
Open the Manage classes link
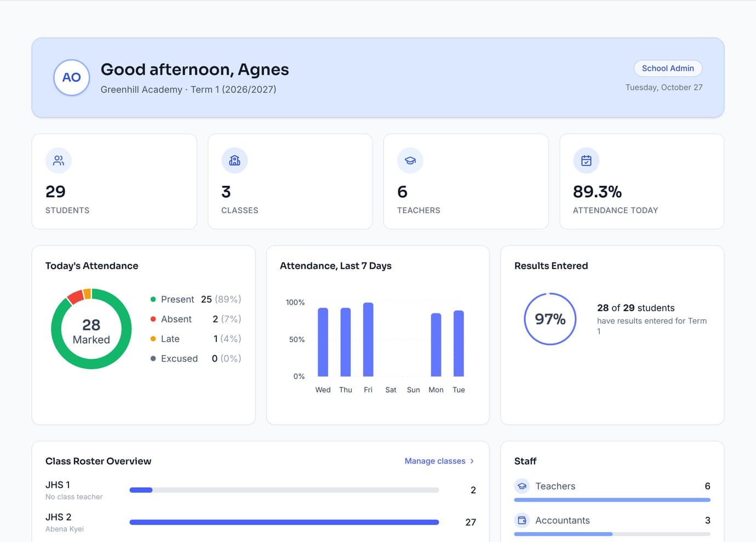pos(439,461)
